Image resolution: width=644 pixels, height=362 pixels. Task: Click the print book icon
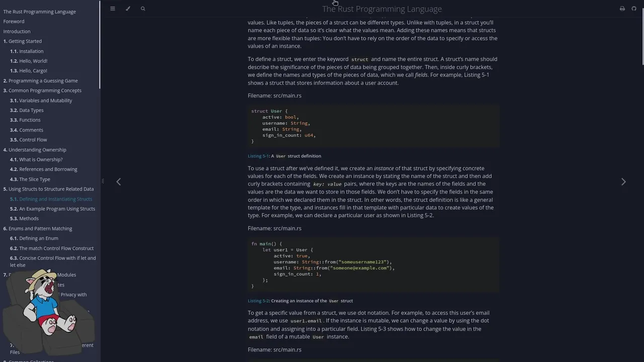[622, 9]
